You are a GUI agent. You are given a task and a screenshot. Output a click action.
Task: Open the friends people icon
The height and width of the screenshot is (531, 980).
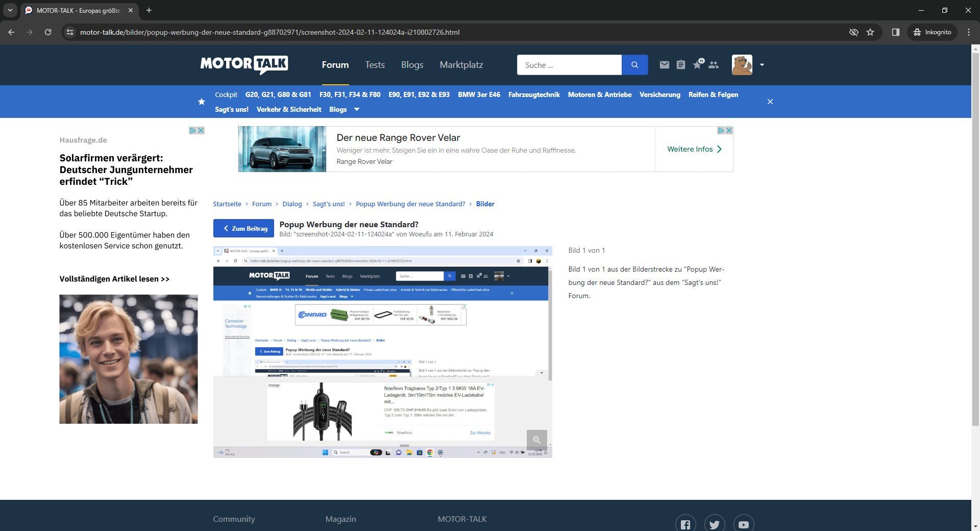pos(714,65)
